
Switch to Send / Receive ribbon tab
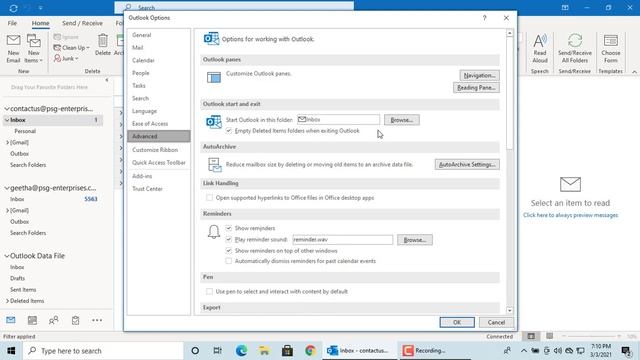[82, 23]
